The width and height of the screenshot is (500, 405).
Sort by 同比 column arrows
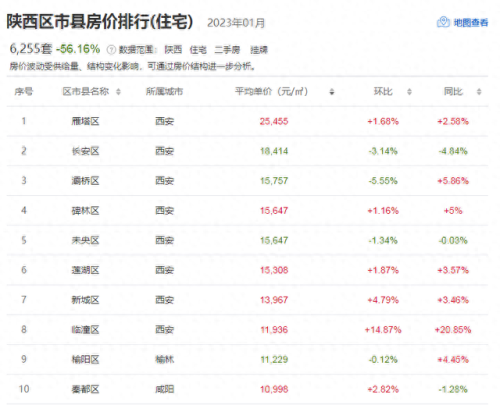[479, 92]
